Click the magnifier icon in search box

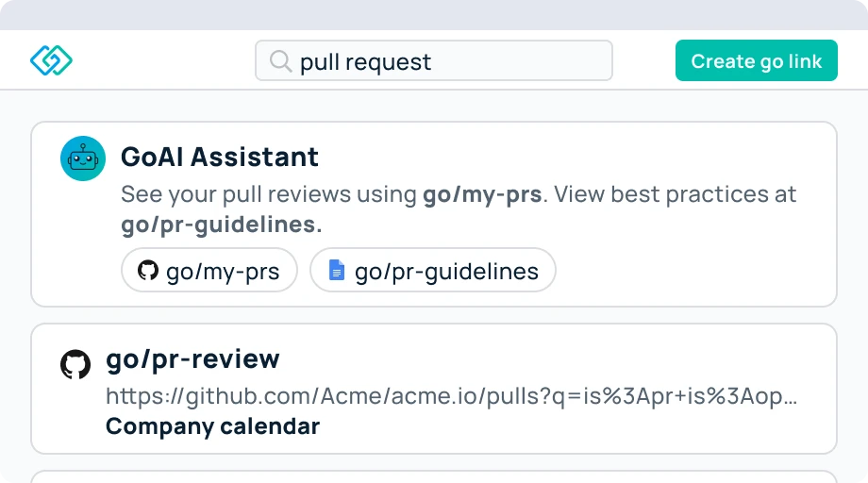pos(280,61)
